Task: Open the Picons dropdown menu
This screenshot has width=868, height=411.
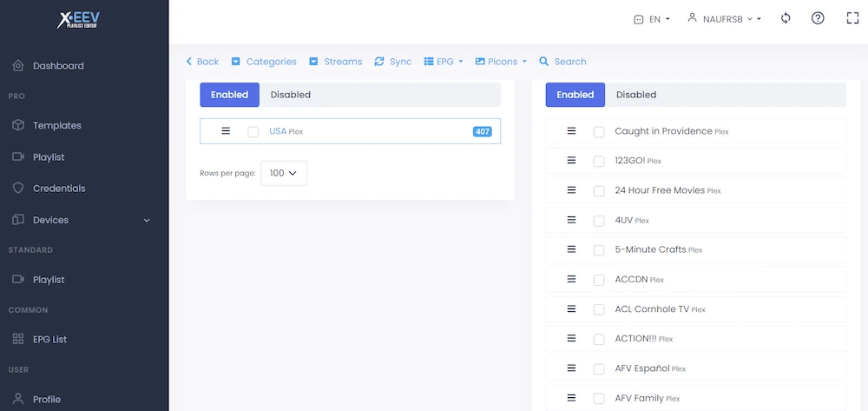Action: click(501, 62)
